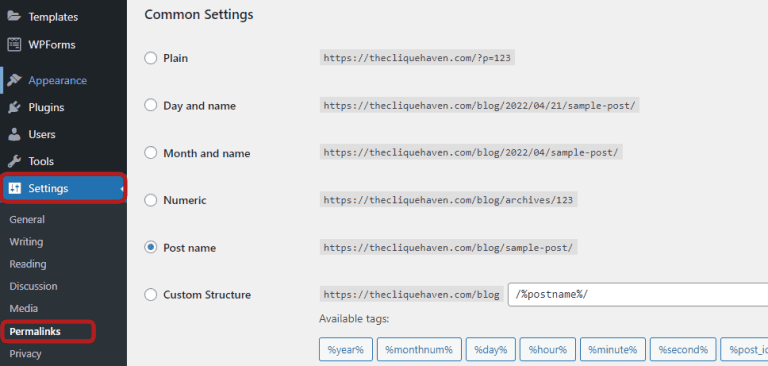Screen dimensions: 768x366
Task: Click the Users person icon
Action: coord(14,134)
